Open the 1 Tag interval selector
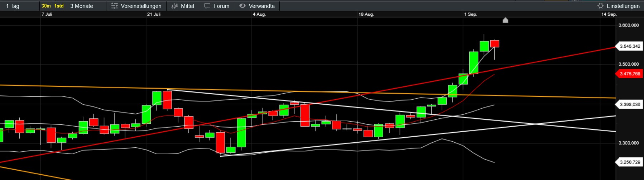Screen dimensions: 644x180 (20, 6)
